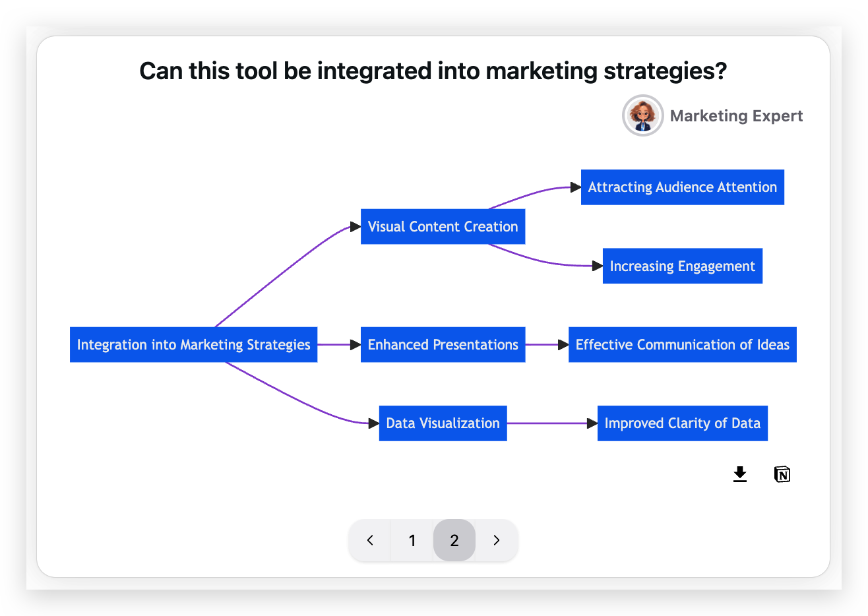Select the Enhanced Presentations node
The width and height of the screenshot is (868, 616).
tap(443, 344)
